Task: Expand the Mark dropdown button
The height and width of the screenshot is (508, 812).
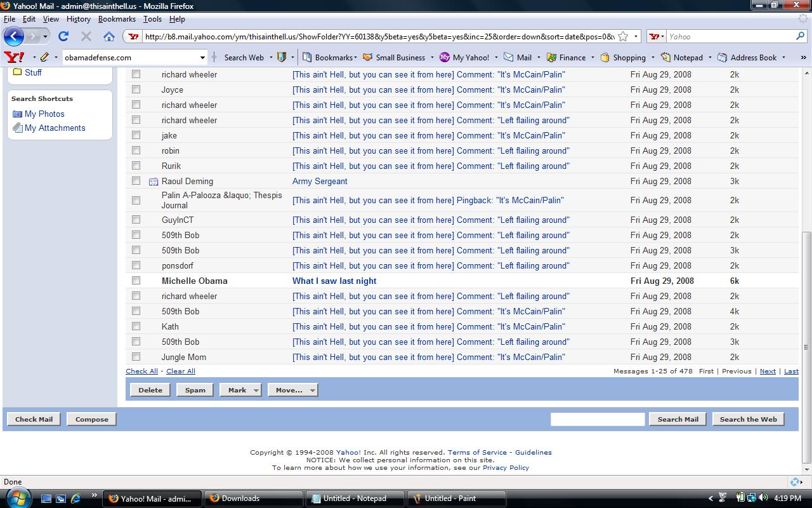Action: [240, 390]
